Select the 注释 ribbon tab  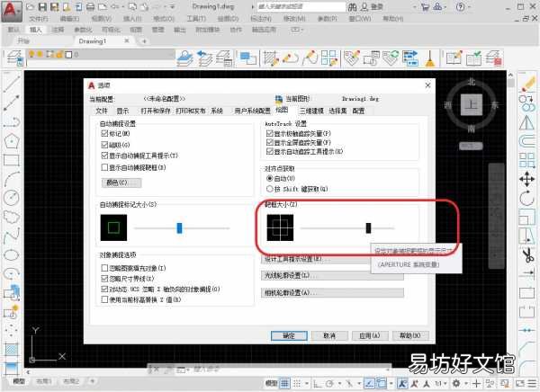58,30
